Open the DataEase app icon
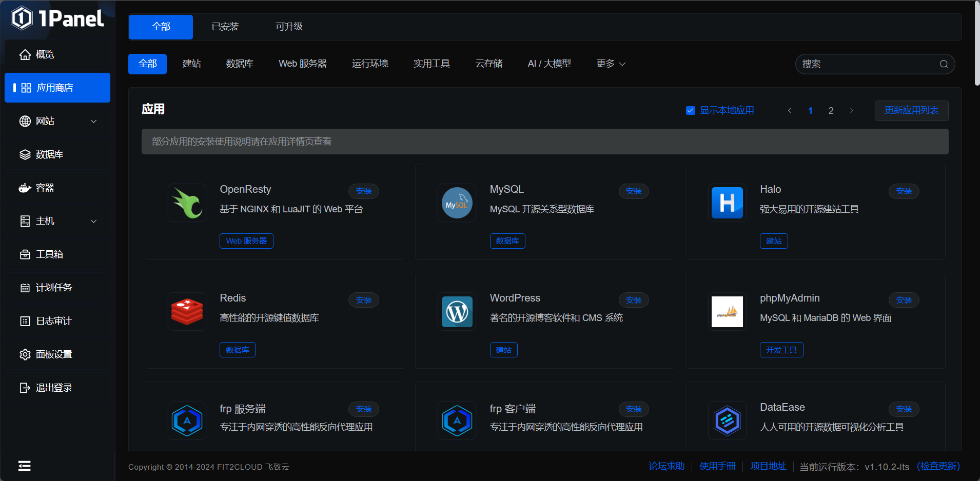Screen dimensions: 980x481 point(727,421)
